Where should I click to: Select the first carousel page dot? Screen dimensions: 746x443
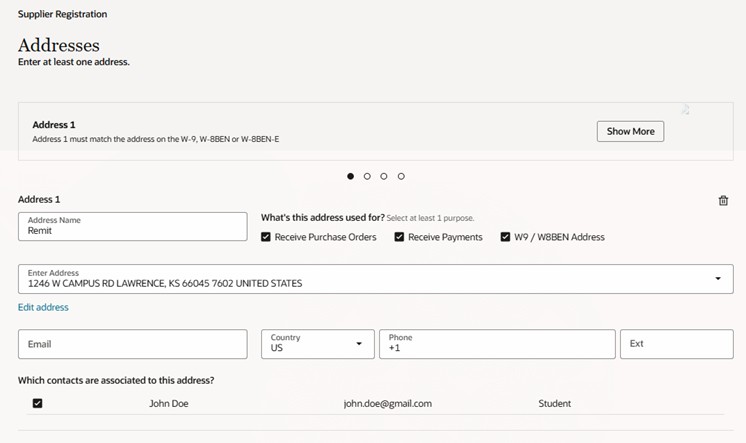point(351,176)
